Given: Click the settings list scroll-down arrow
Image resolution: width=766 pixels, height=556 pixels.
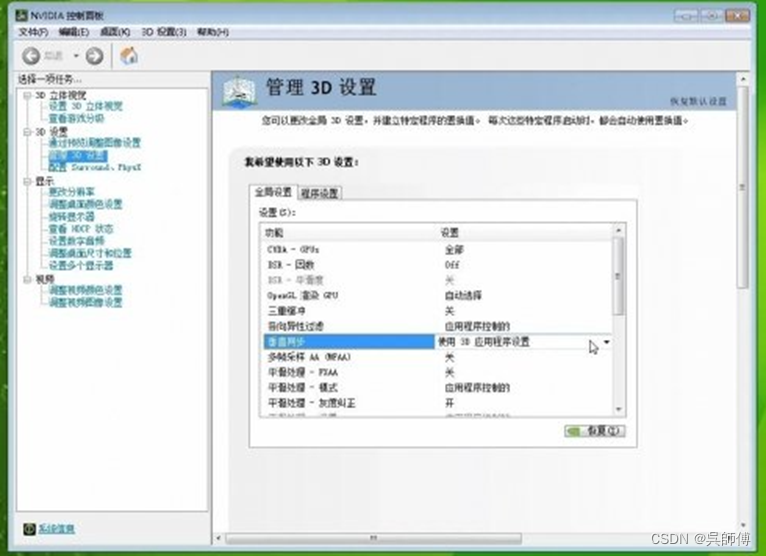Looking at the screenshot, I should [618, 409].
